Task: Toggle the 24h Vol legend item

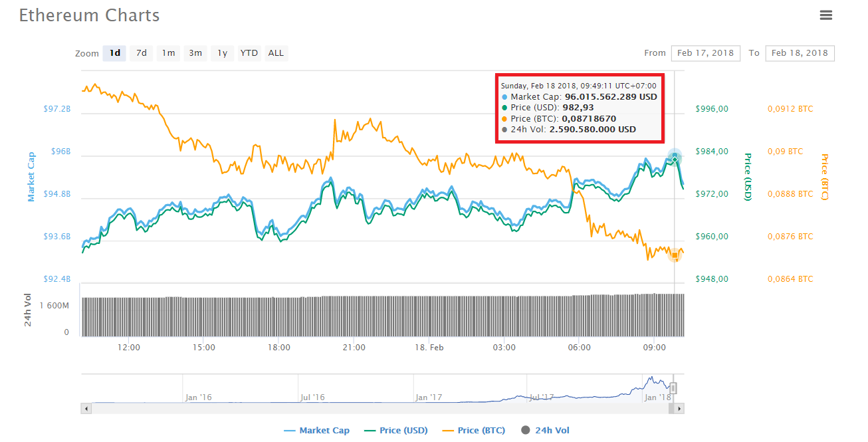Action: point(546,430)
